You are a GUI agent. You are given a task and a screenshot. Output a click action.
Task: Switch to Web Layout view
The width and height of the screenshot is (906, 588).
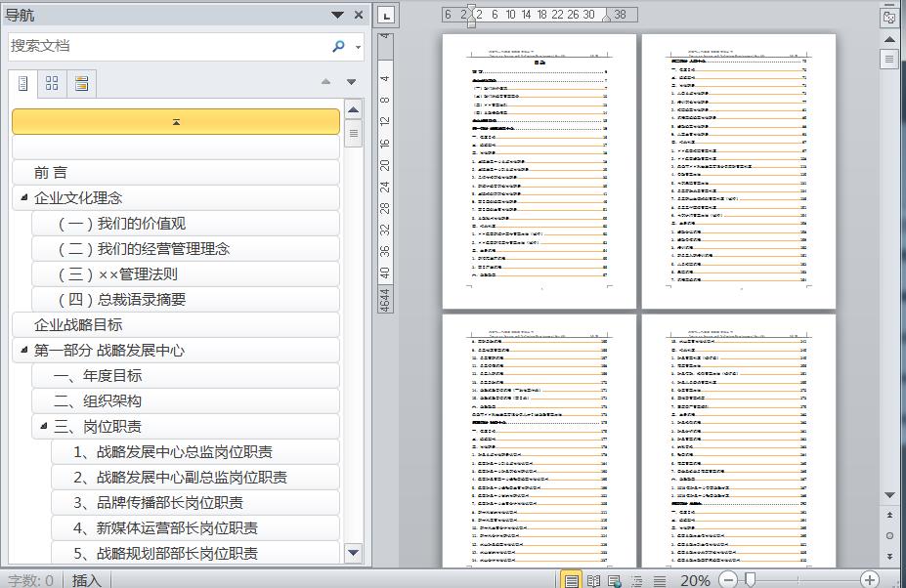click(x=615, y=580)
